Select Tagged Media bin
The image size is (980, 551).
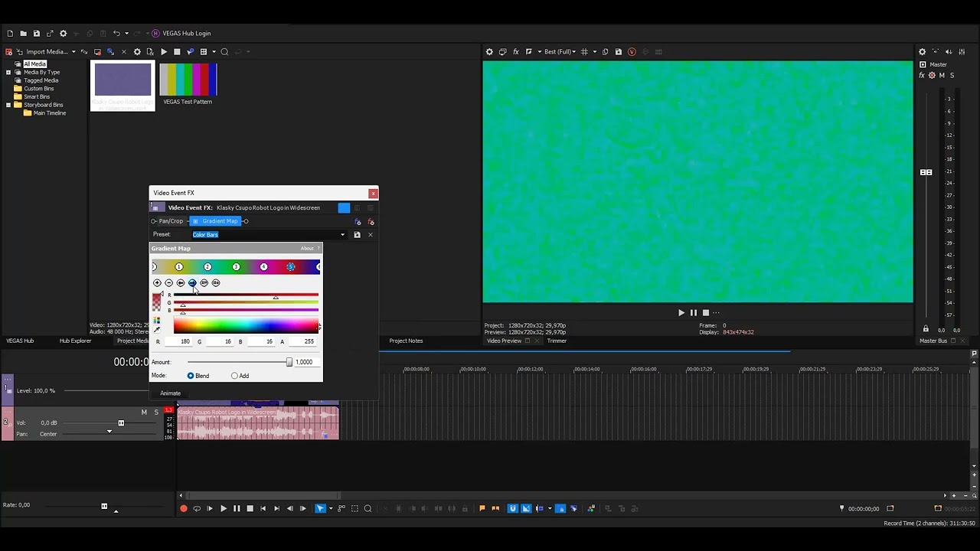[41, 80]
